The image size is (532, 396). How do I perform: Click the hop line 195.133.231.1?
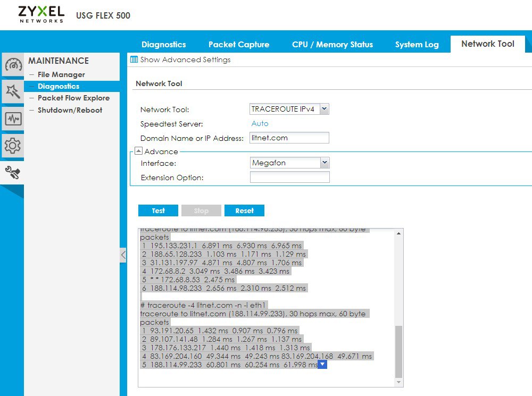click(x=221, y=246)
